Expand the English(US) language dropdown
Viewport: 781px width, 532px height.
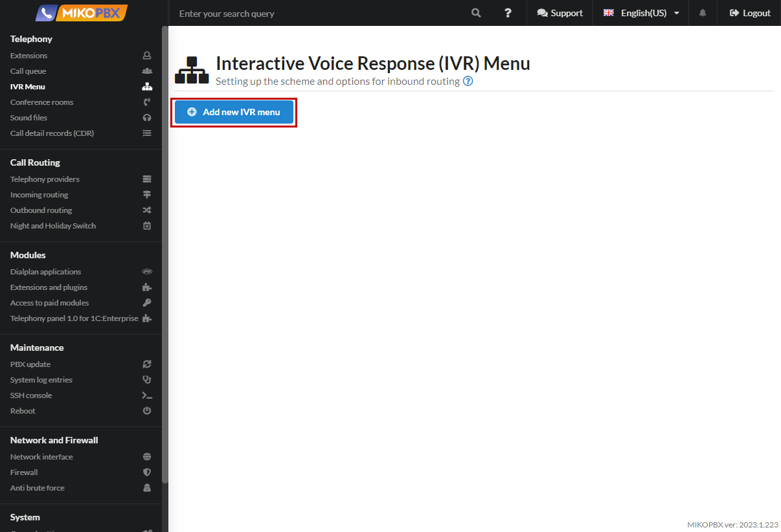point(641,13)
